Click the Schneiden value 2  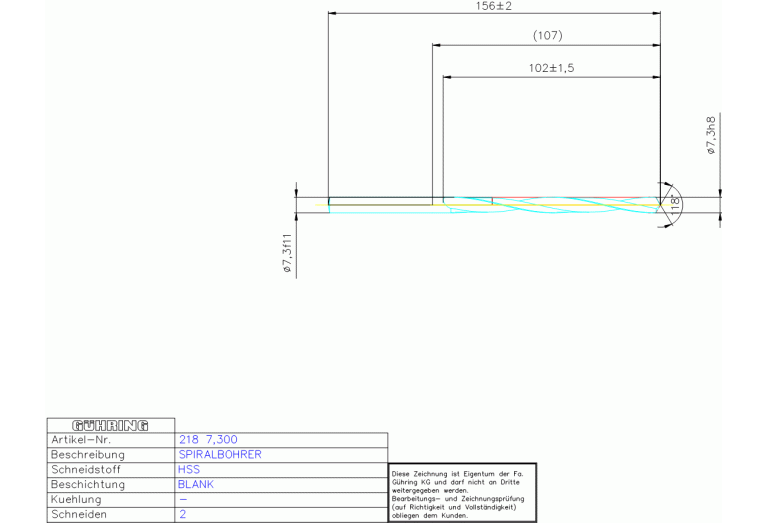click(183, 515)
